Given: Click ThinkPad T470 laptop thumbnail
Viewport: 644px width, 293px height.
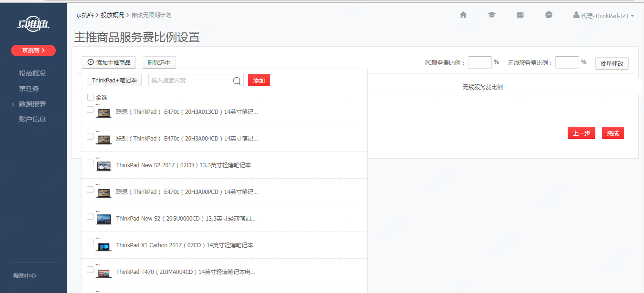Looking at the screenshot, I should (x=104, y=273).
